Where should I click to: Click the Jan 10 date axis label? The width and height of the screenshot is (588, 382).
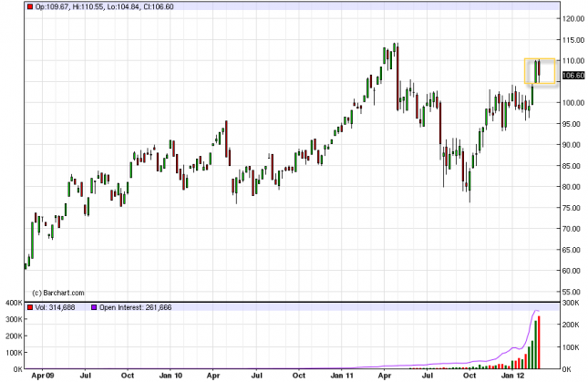[x=170, y=376]
